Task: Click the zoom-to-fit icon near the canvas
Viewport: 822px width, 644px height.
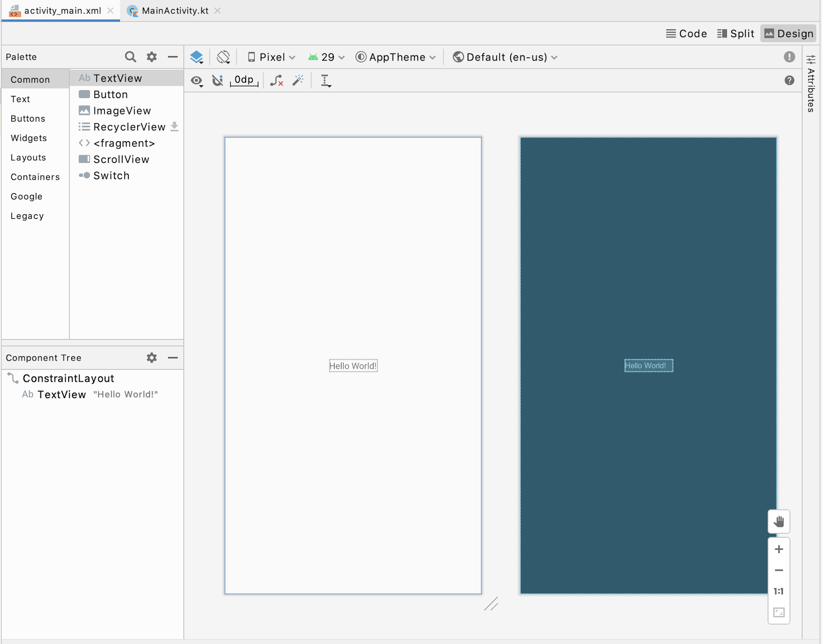Action: tap(779, 612)
